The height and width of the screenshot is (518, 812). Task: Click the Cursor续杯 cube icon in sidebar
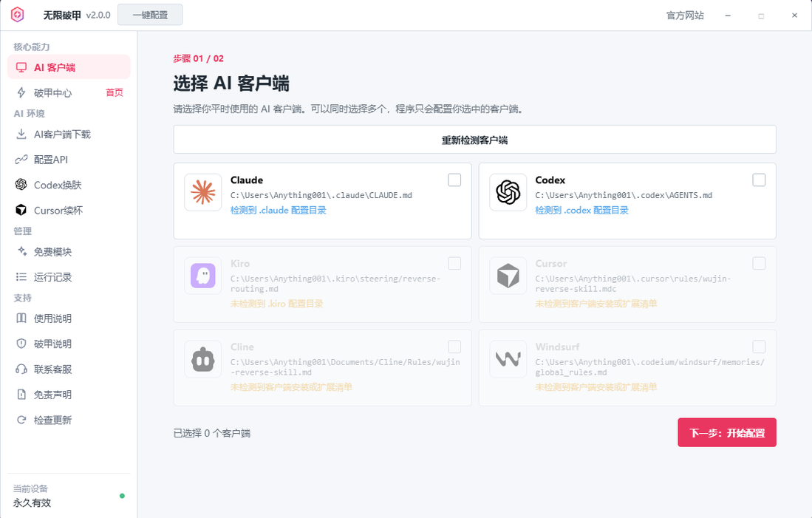pyautogui.click(x=21, y=211)
